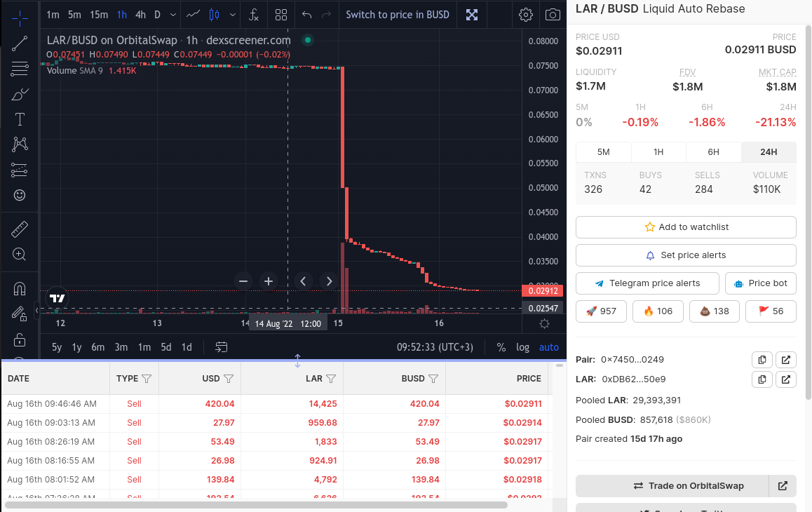Viewport: 812px width, 512px height.
Task: Undo the last chart action
Action: click(306, 15)
